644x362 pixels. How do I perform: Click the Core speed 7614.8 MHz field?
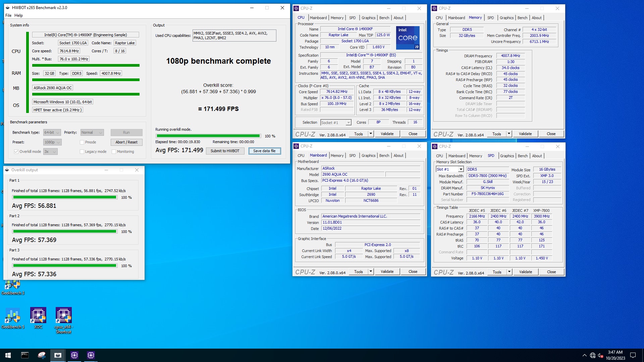pyautogui.click(x=69, y=51)
